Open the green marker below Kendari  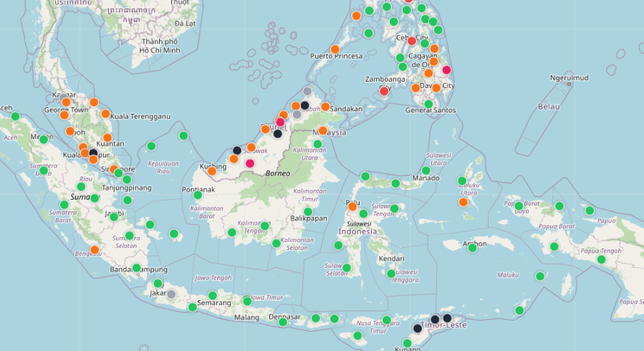pos(391,274)
